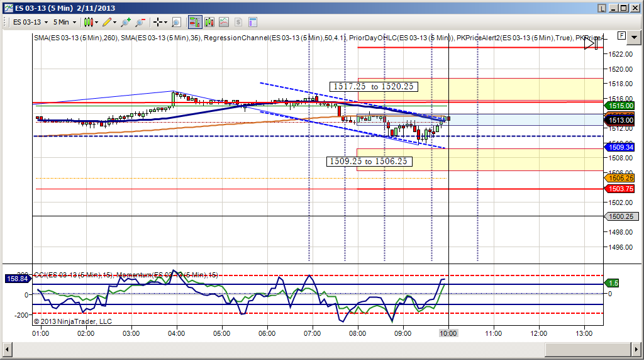Click the 1513.00 current price marker
The height and width of the screenshot is (361, 644).
click(619, 120)
